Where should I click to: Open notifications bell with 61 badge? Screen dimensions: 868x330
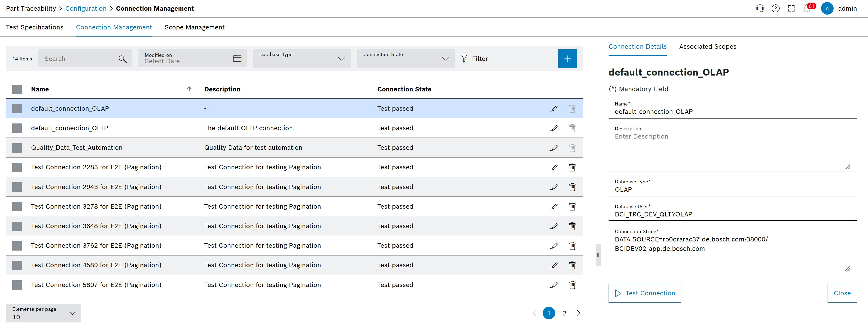tap(809, 8)
